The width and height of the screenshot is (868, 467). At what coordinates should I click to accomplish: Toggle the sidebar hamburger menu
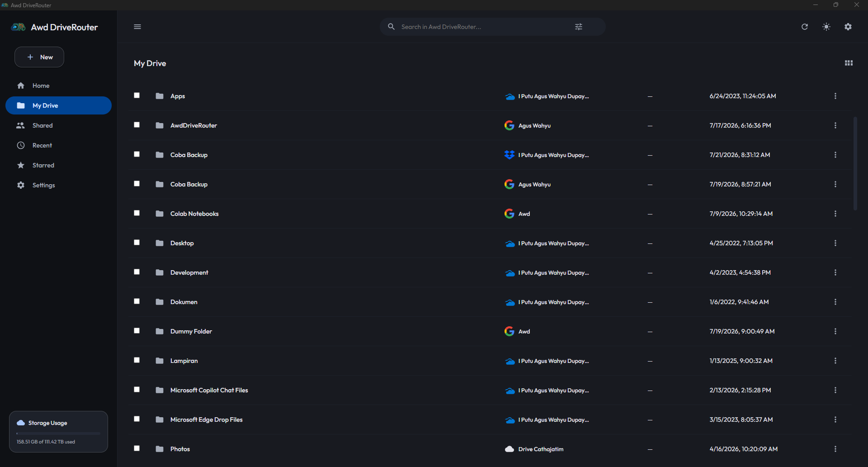point(137,27)
